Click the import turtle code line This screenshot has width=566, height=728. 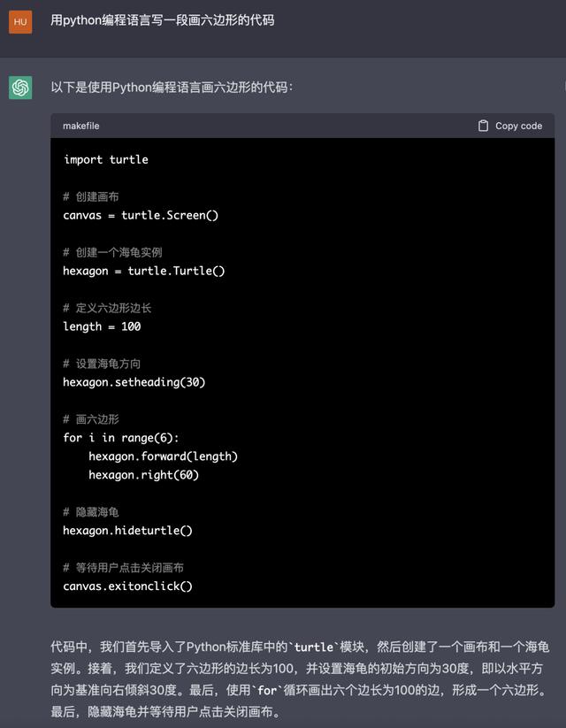pyautogui.click(x=106, y=159)
